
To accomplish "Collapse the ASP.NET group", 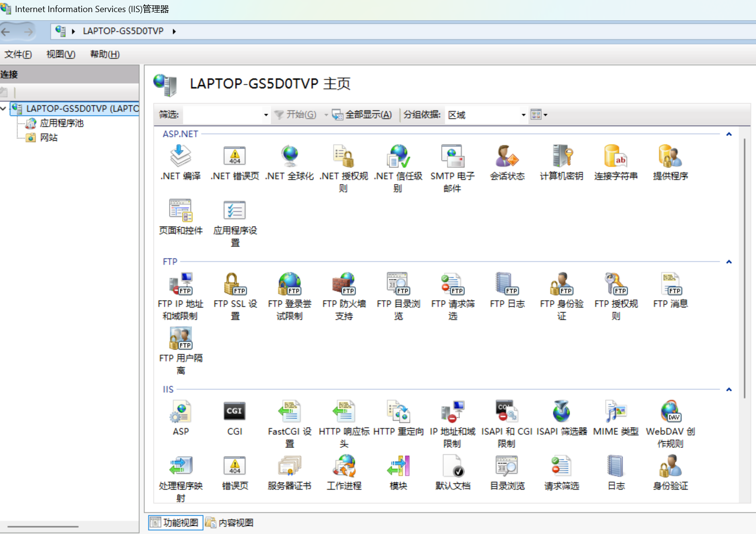I will (729, 134).
